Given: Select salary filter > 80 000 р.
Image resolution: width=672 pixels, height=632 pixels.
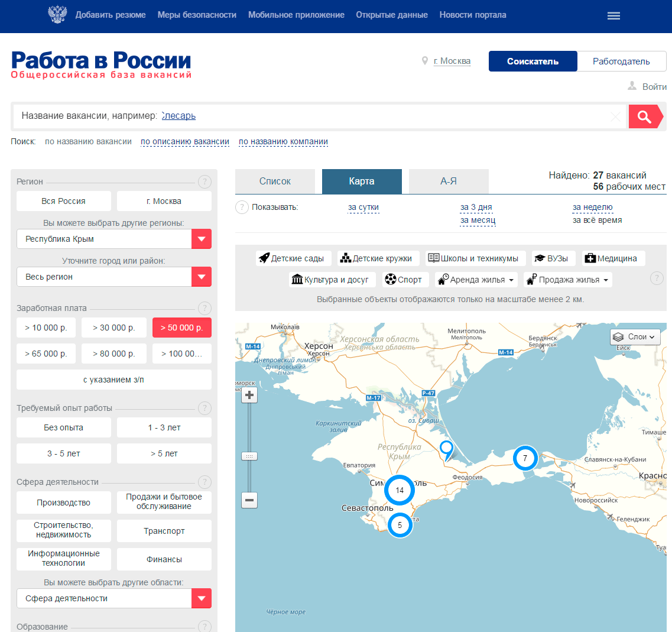Looking at the screenshot, I should click(114, 354).
